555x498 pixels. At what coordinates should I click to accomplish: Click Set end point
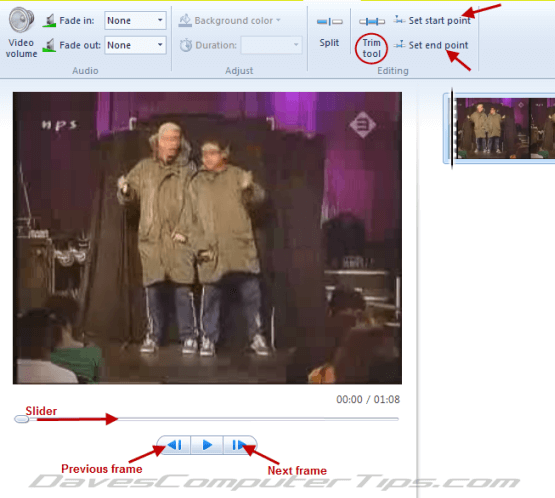click(x=438, y=45)
